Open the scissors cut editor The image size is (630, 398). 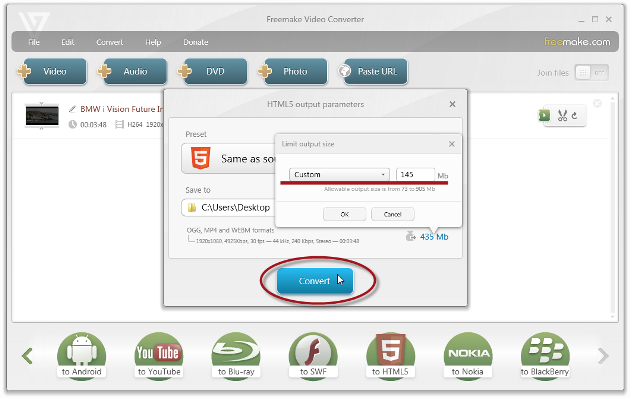click(562, 116)
